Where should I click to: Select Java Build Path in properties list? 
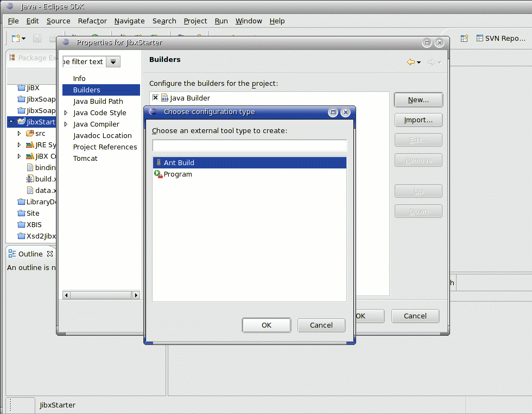(x=98, y=102)
